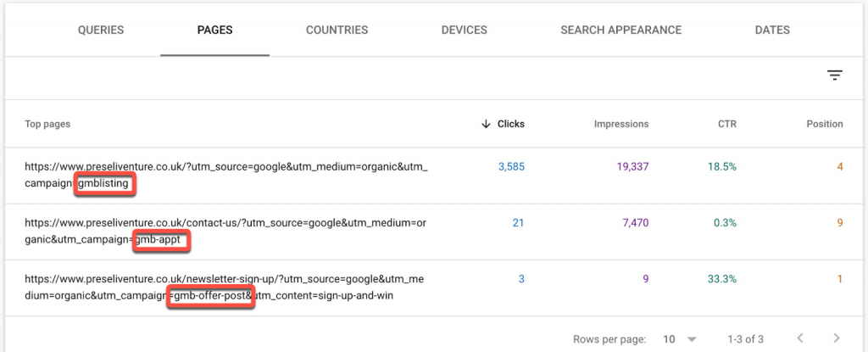The height and width of the screenshot is (352, 868).
Task: Click the Top pages column header
Action: pos(47,124)
